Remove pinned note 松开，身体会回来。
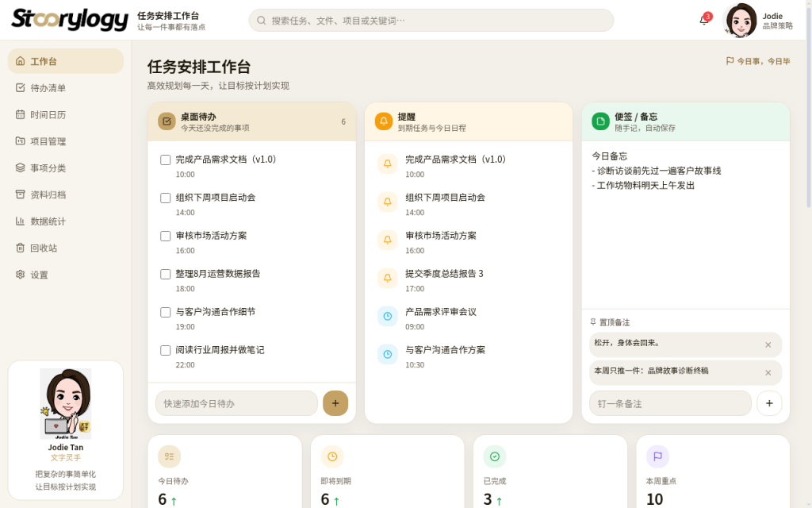Viewport: 812px width, 508px height. point(768,344)
